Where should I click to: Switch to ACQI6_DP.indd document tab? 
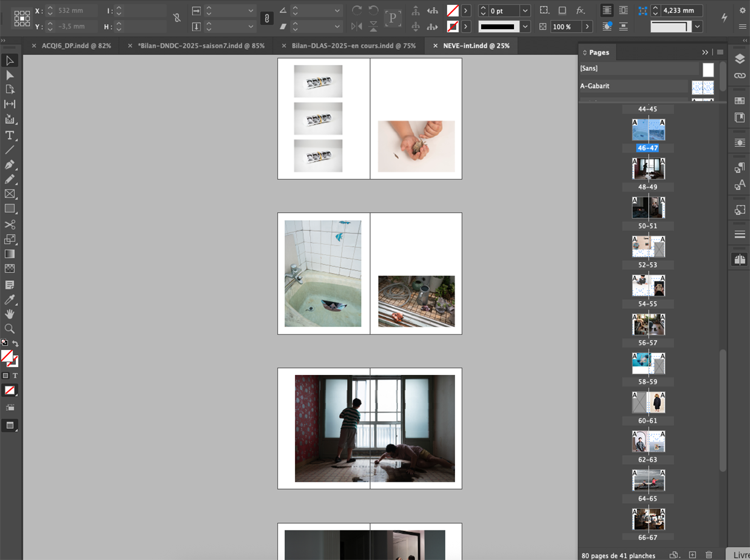76,46
